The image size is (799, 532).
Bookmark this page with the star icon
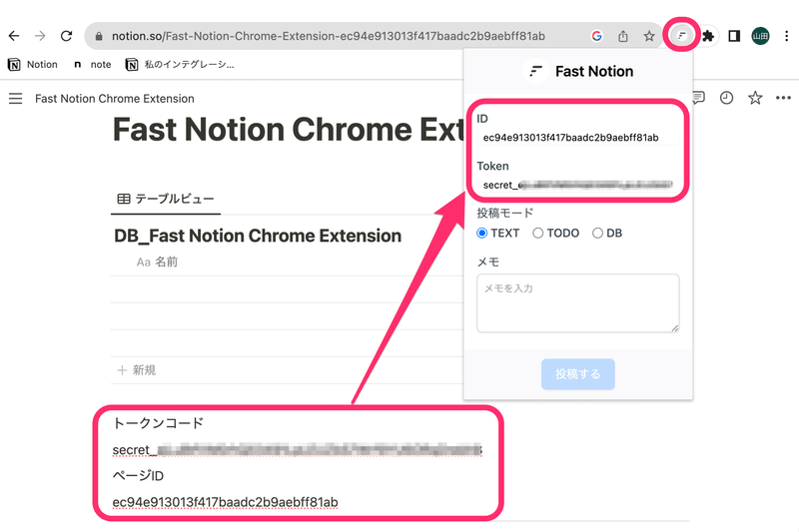pos(648,36)
